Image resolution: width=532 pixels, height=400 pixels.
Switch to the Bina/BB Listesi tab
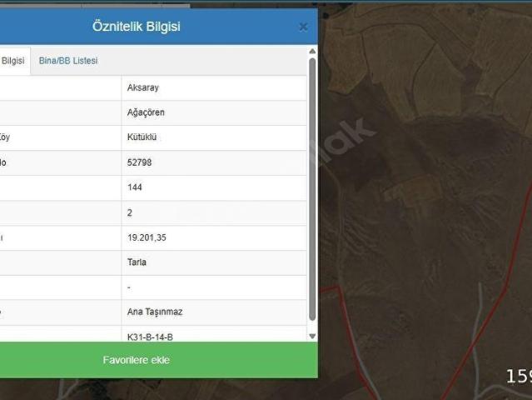(68, 61)
